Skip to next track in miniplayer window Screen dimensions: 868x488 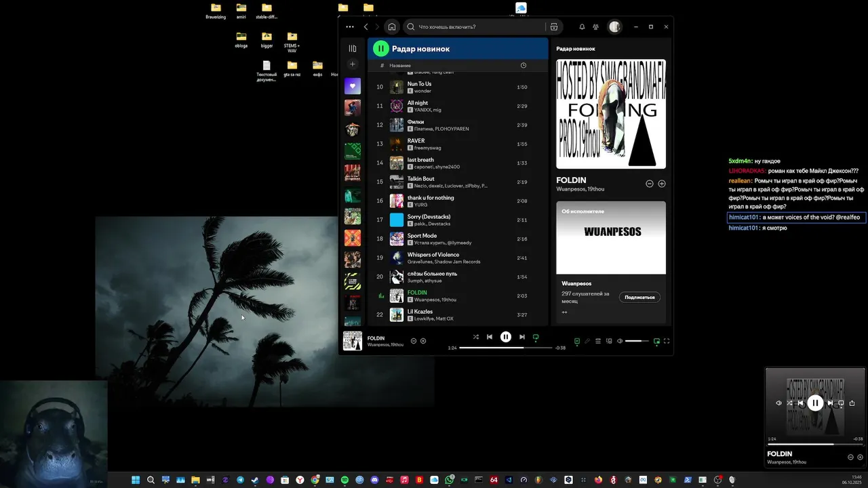pyautogui.click(x=830, y=403)
